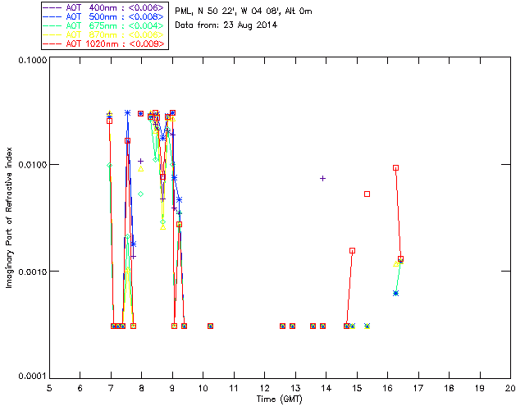
Task: Click the 0.1000 y-axis tick label
Action: [32, 60]
